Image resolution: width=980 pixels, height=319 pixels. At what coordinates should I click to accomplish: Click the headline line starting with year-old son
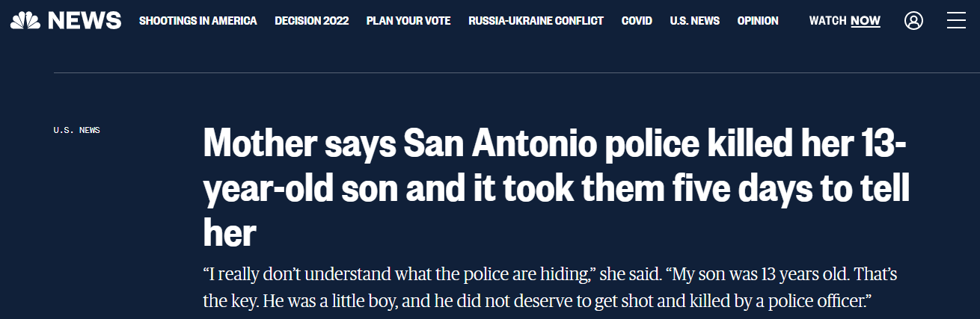556,191
